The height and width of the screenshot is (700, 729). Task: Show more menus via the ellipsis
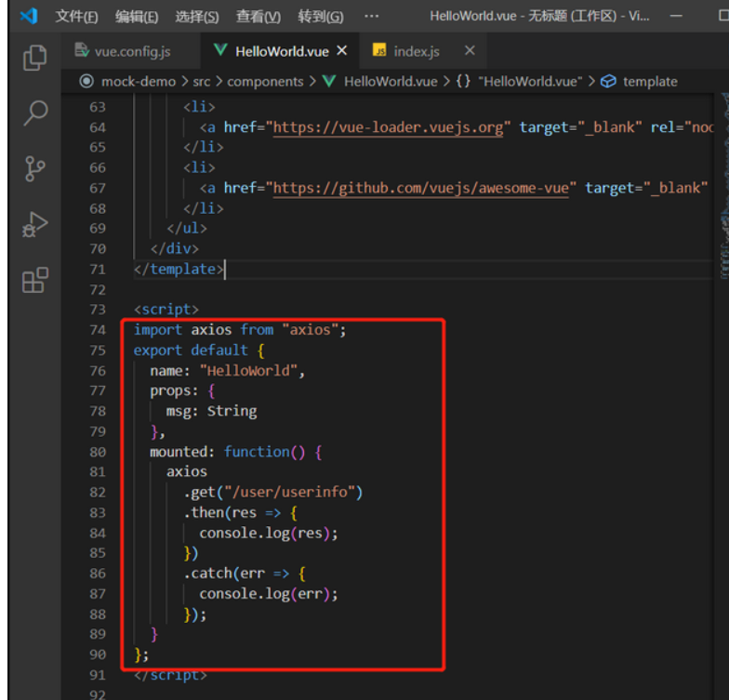click(x=372, y=17)
